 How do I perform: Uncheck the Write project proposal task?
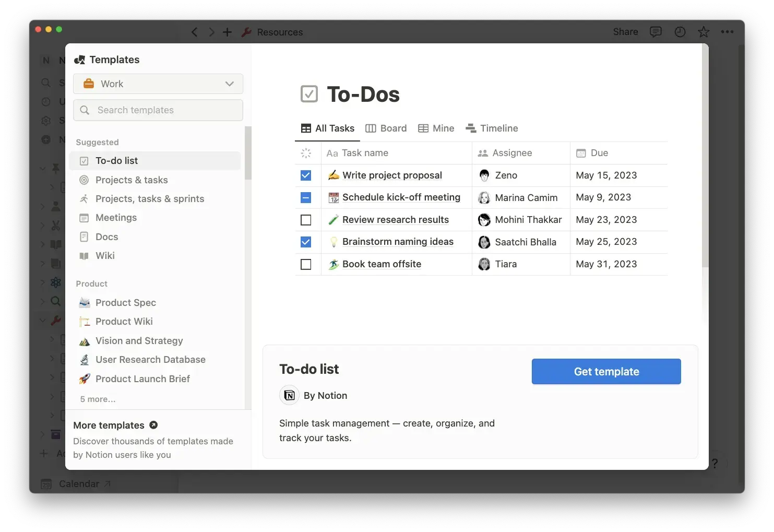tap(306, 175)
